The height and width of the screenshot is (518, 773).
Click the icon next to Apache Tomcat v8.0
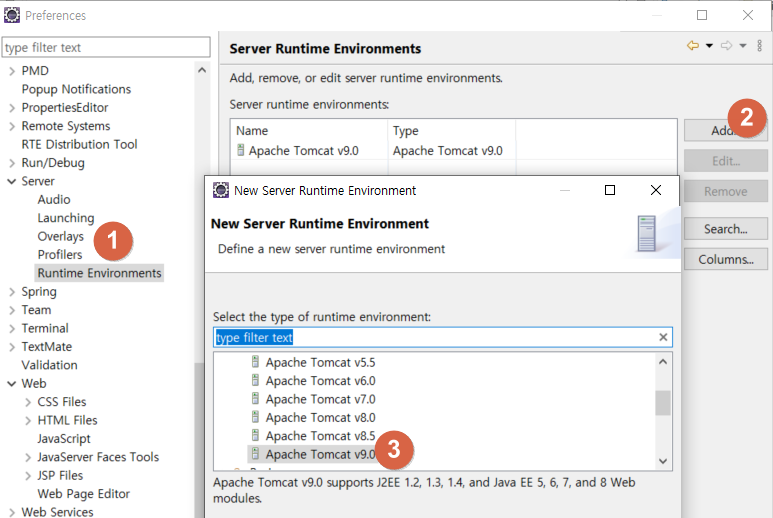coord(255,417)
